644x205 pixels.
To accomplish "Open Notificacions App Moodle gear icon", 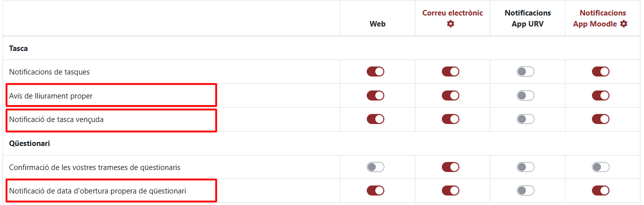I will (623, 24).
